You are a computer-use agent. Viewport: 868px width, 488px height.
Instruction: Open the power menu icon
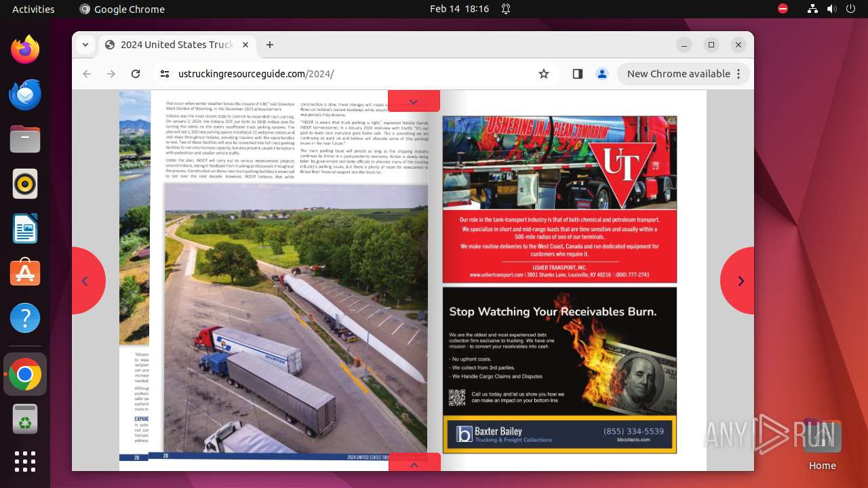(x=850, y=9)
